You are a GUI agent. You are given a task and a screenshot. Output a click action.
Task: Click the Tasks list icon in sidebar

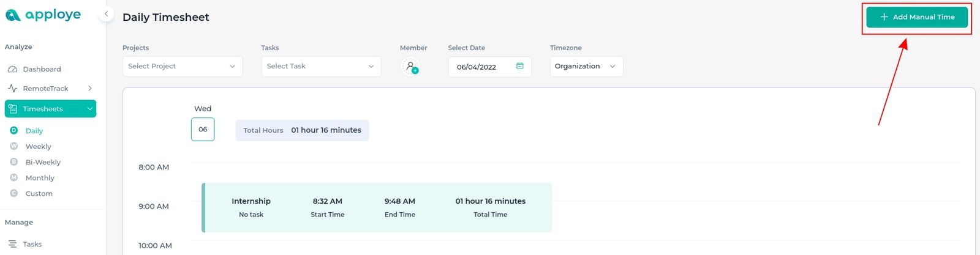pos(12,244)
